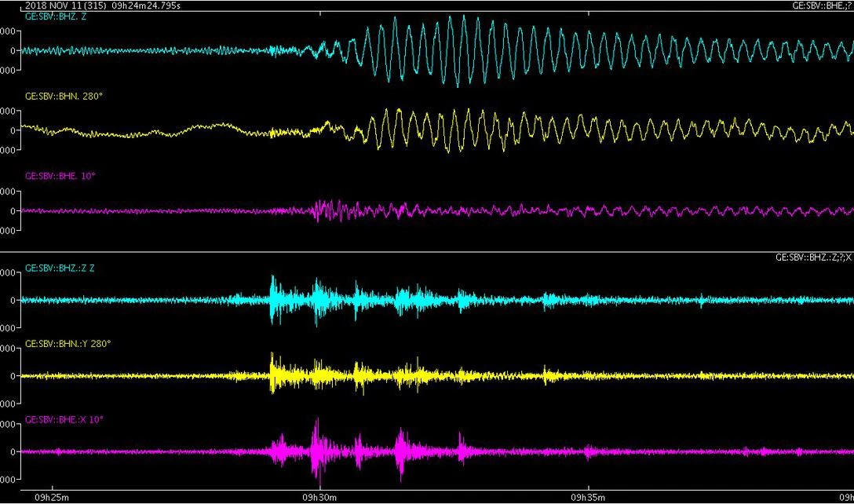854x504 pixels.
Task: Click the 09h30m time axis marker
Action: (x=320, y=496)
